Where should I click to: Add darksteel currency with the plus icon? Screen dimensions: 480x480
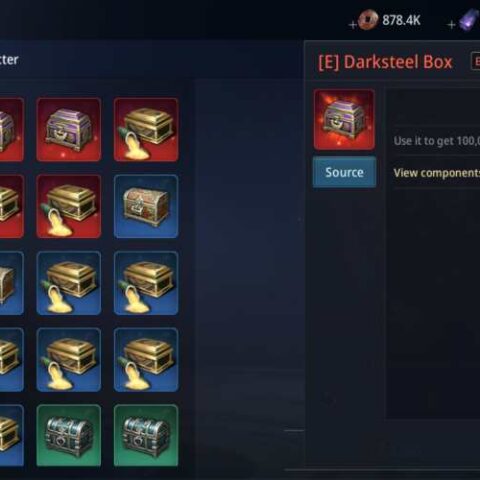coord(451,25)
